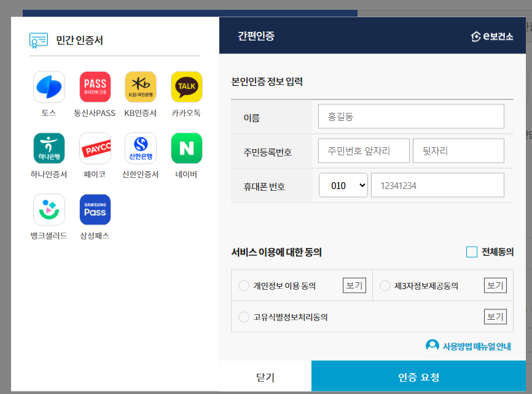The height and width of the screenshot is (394, 532).
Task: Click the 뒷자리 resident number input field
Action: (458, 150)
